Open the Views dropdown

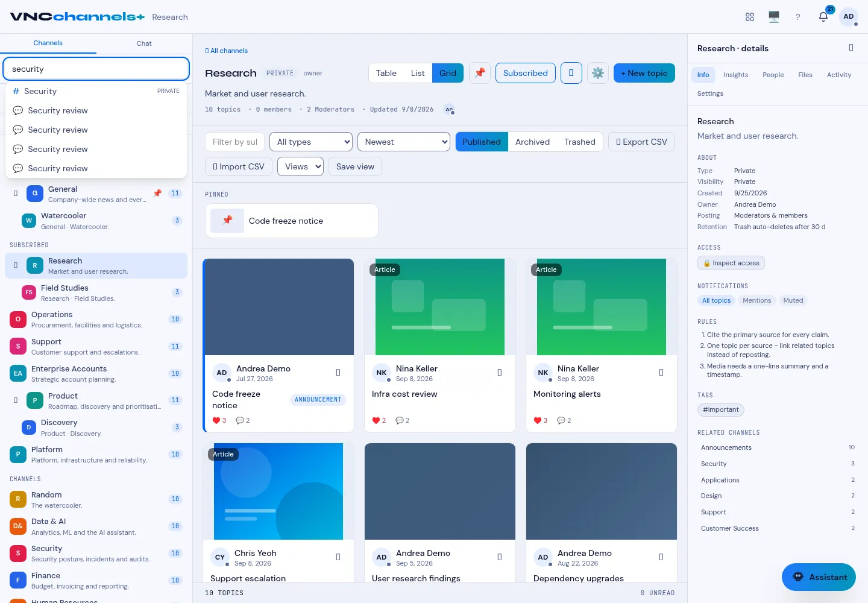pyautogui.click(x=300, y=166)
